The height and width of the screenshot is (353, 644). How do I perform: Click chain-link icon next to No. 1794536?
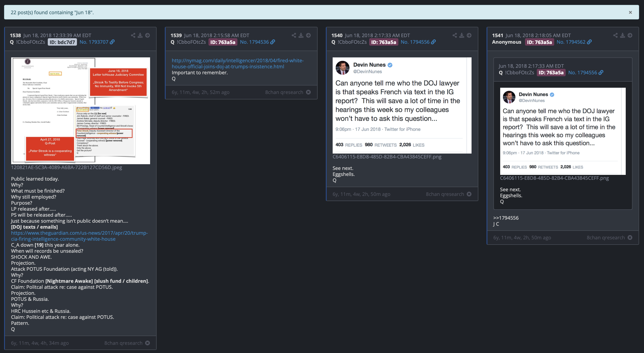[273, 42]
